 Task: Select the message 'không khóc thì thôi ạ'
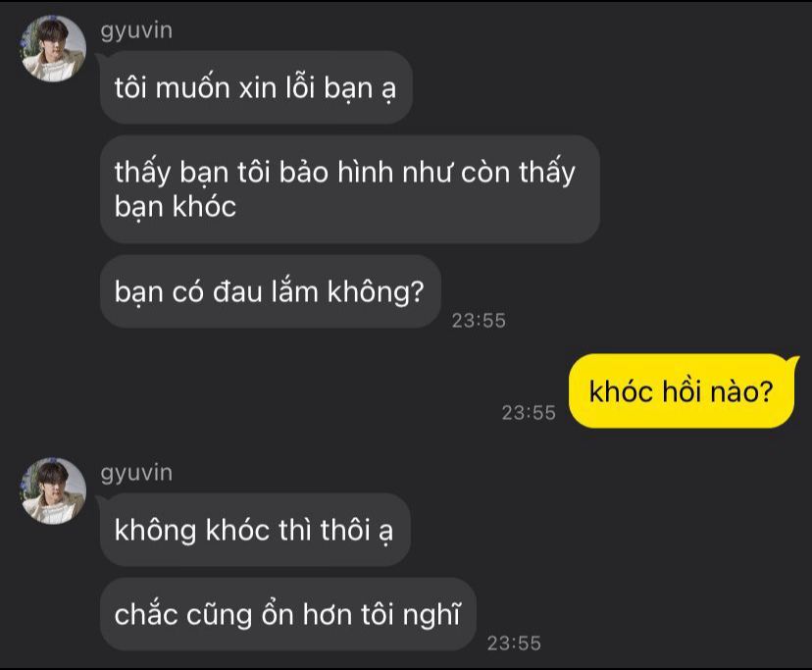tap(255, 530)
